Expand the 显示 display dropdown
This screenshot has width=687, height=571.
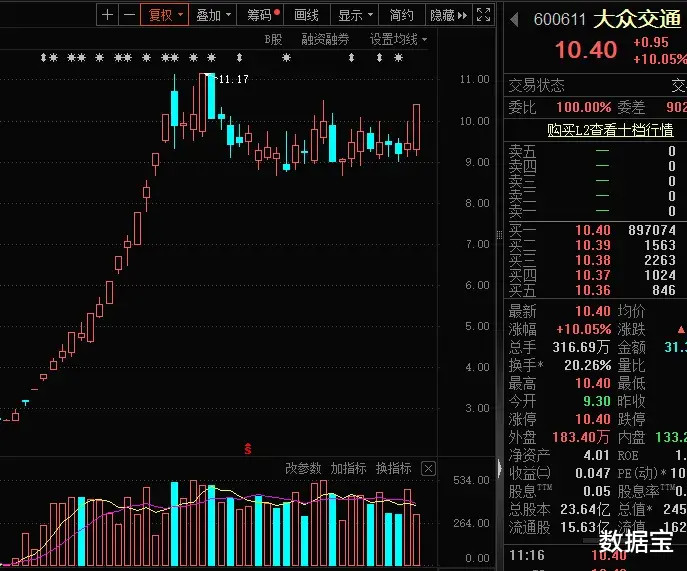(x=354, y=15)
